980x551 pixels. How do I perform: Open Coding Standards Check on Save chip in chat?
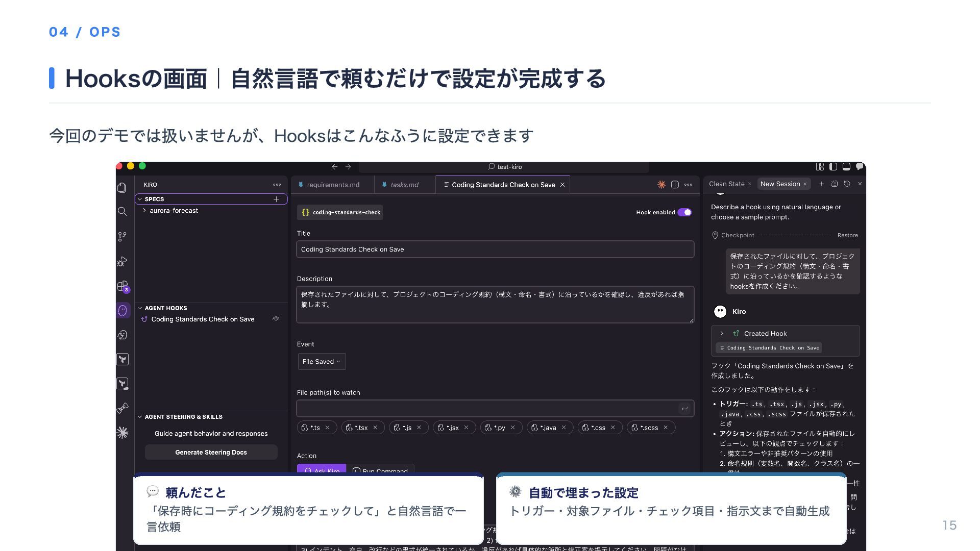[769, 348]
